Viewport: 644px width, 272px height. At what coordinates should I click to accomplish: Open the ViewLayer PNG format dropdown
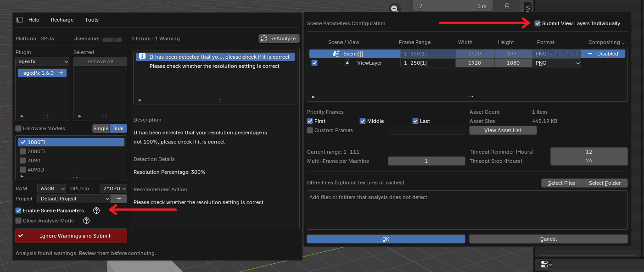[557, 63]
